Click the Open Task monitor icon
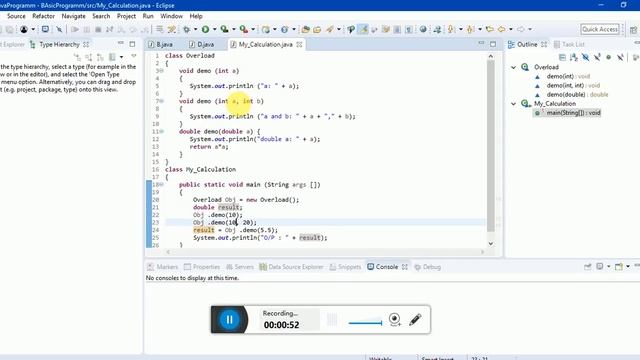This screenshot has height=360, width=640. pyautogui.click(x=45, y=29)
